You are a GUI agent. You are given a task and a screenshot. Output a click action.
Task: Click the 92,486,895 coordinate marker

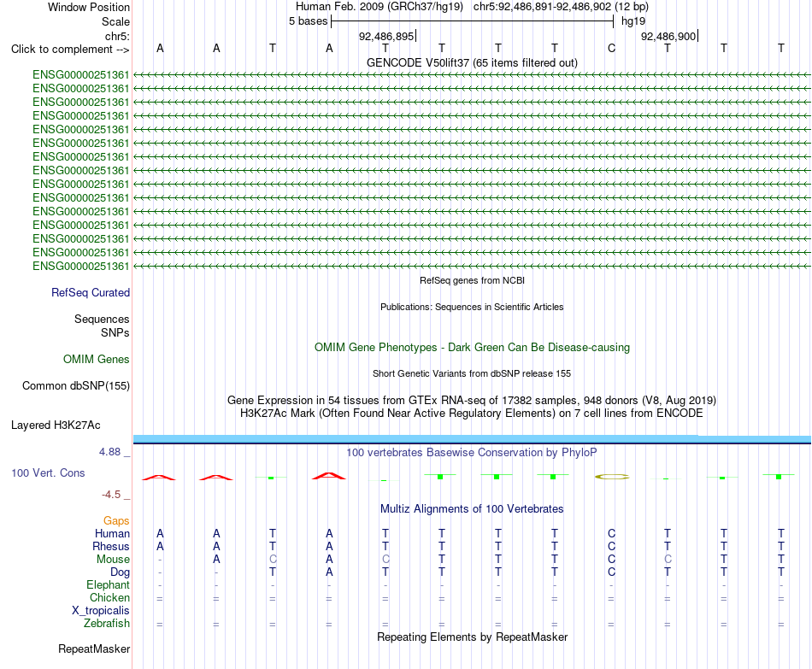coord(387,36)
